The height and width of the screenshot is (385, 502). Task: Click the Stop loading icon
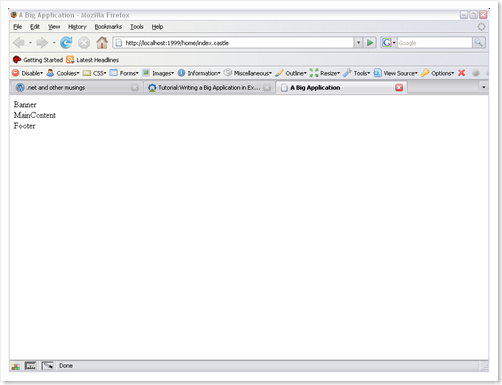84,43
